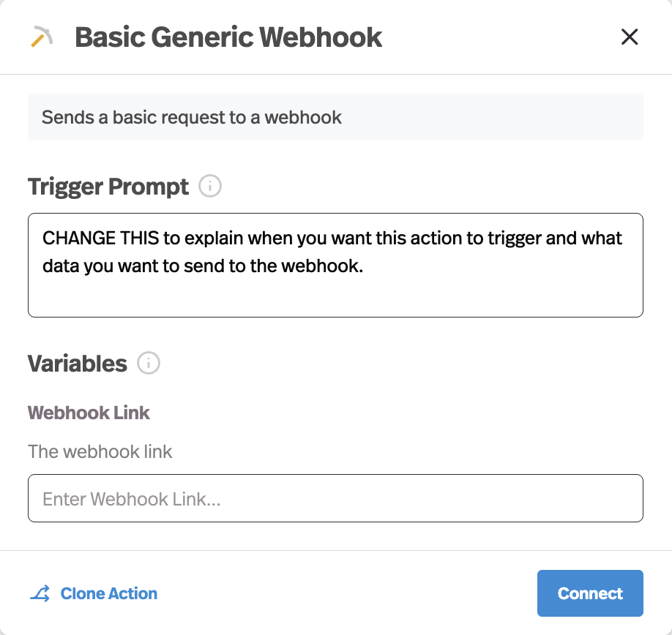
Task: Click the Variables section heading
Action: point(77,363)
